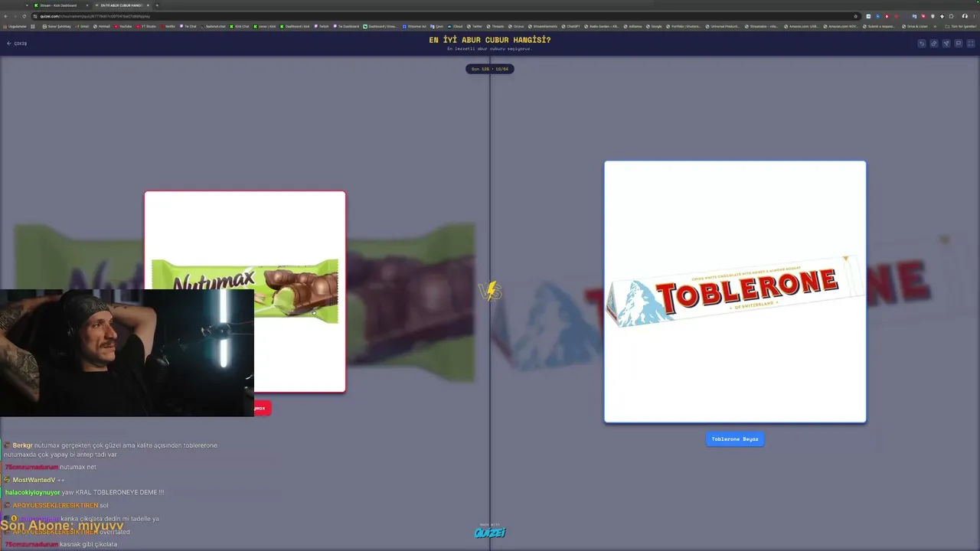Expand the hidden bookmarks overflow chevron
980x551 pixels.
click(936, 26)
